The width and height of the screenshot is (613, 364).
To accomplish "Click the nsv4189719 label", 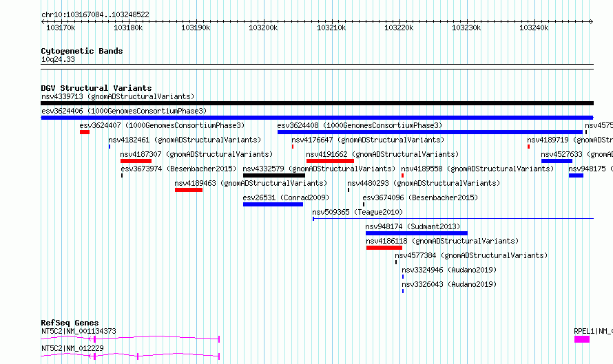I will click(570, 140).
